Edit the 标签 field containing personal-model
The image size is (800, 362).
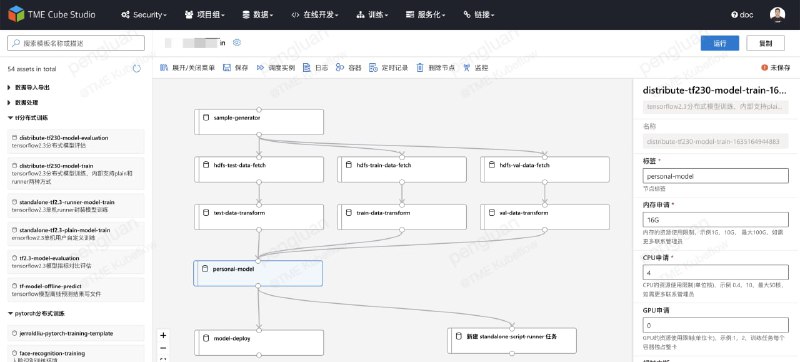(716, 176)
